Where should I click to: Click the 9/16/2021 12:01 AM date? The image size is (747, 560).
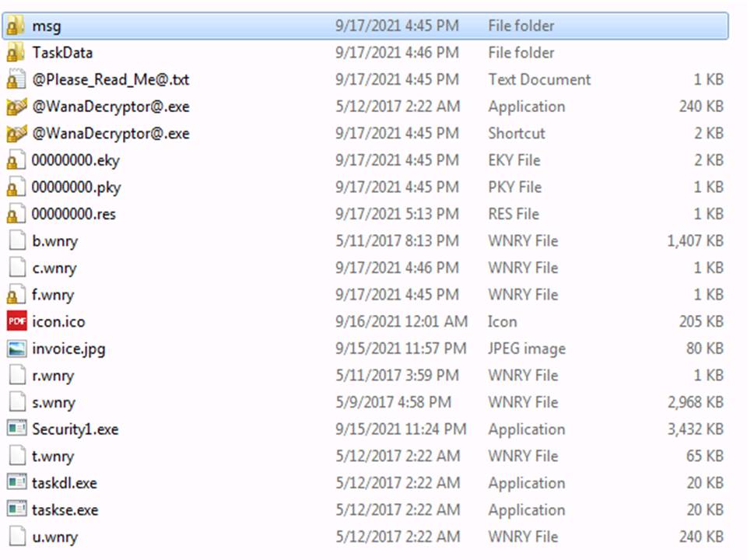click(x=402, y=321)
